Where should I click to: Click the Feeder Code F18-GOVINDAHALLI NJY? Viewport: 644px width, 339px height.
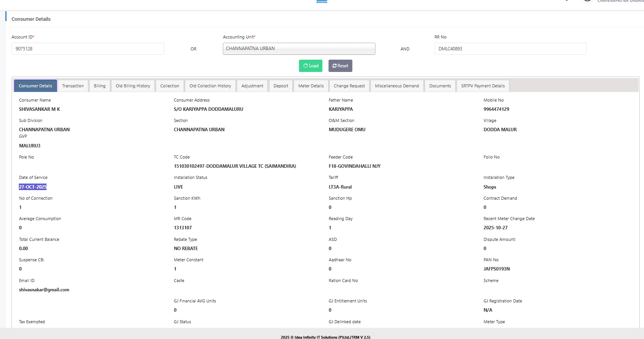pos(355,166)
